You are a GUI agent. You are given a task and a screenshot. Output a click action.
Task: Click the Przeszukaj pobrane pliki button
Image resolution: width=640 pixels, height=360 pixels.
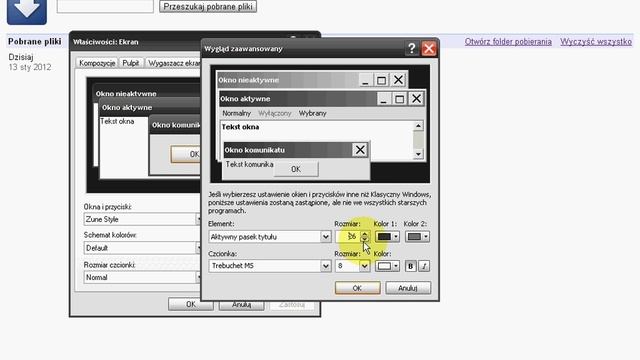pos(208,7)
